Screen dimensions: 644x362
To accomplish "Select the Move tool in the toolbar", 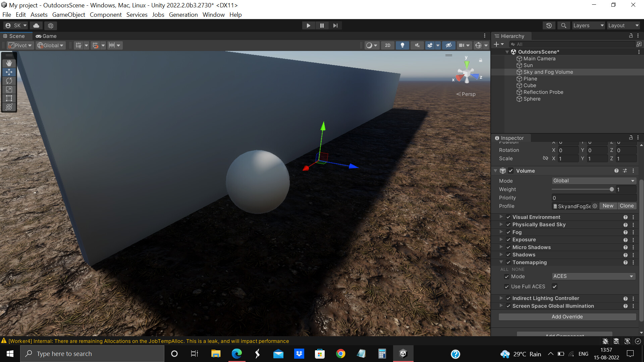I will click(x=9, y=72).
